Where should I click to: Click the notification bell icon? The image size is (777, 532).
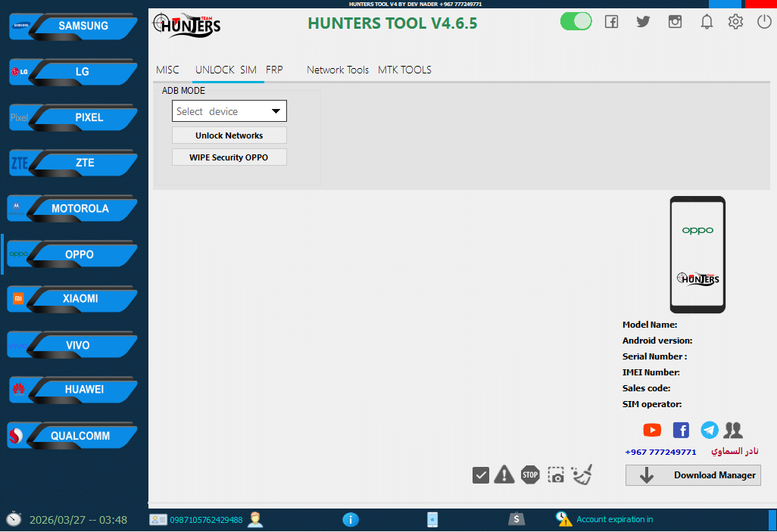(707, 22)
